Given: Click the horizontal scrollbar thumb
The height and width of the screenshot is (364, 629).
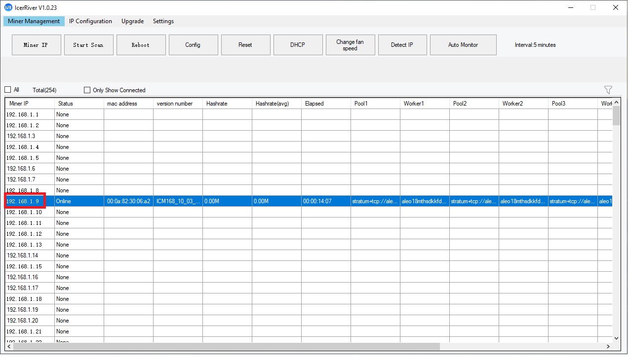Looking at the screenshot, I should (226, 347).
